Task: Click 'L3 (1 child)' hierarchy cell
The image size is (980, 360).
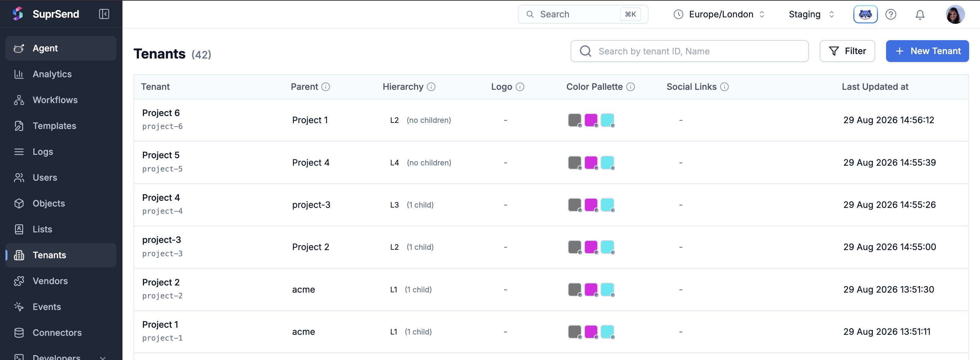Action: point(412,205)
